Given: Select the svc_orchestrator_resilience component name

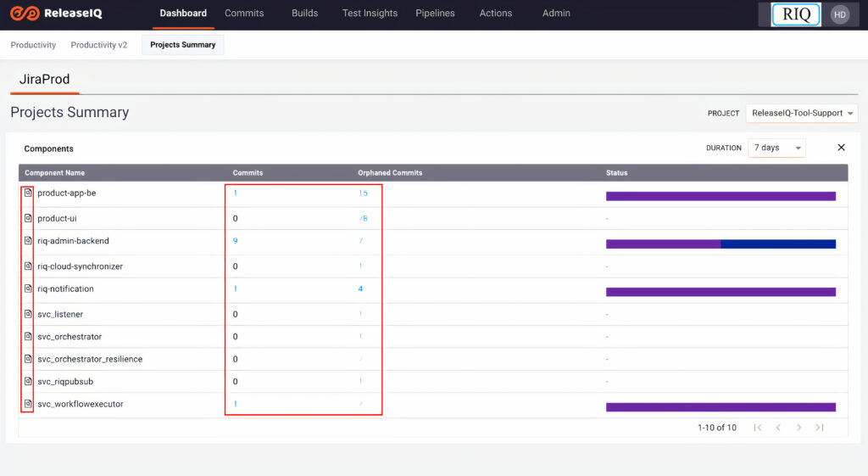Looking at the screenshot, I should [x=90, y=359].
